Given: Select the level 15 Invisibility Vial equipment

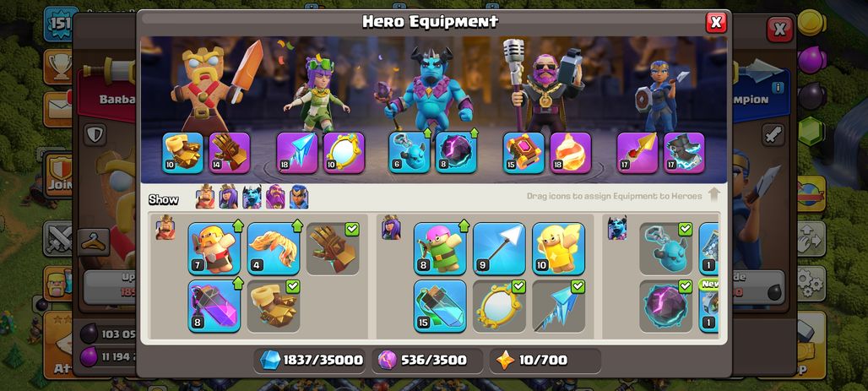Looking at the screenshot, I should click(440, 306).
